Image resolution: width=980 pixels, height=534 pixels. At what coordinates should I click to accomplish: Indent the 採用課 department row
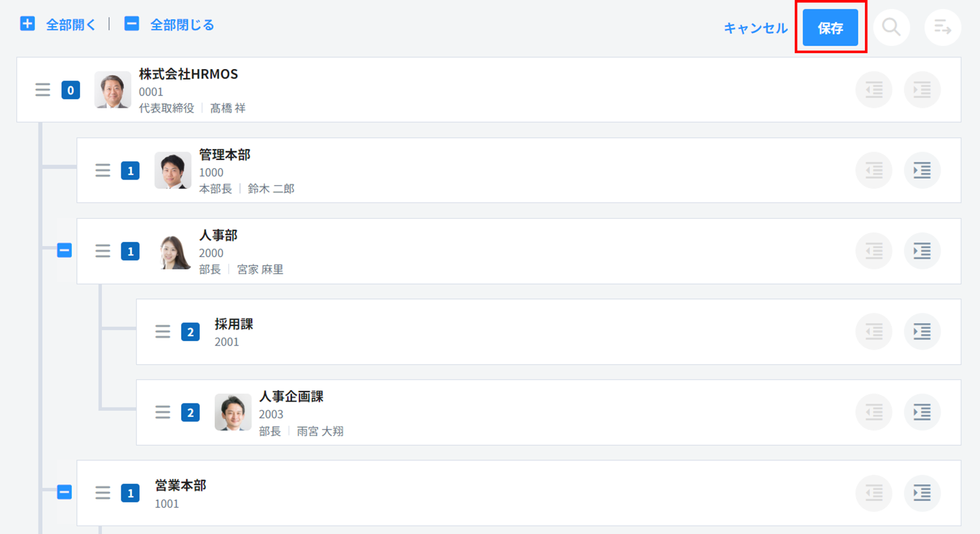coord(922,332)
